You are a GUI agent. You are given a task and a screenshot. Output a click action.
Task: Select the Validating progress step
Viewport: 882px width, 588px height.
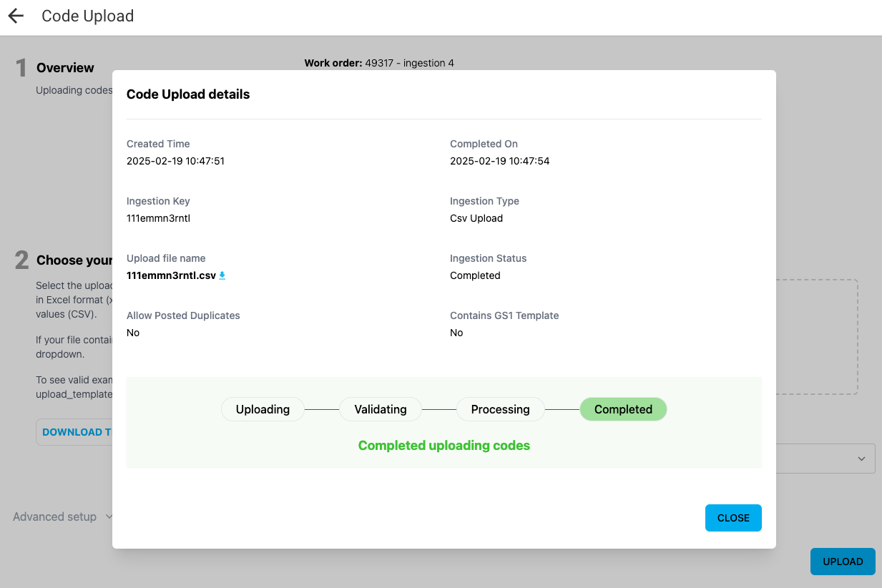tap(381, 409)
